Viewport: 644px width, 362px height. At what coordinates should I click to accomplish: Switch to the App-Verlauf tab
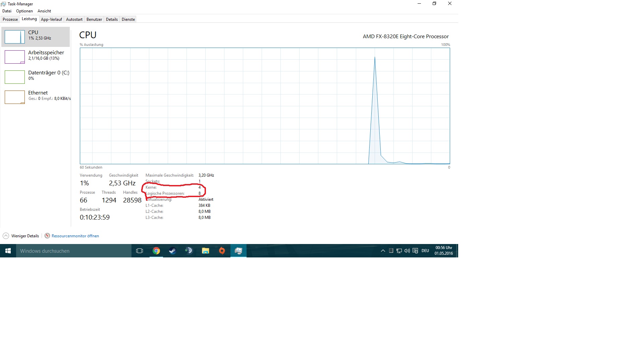pos(51,19)
